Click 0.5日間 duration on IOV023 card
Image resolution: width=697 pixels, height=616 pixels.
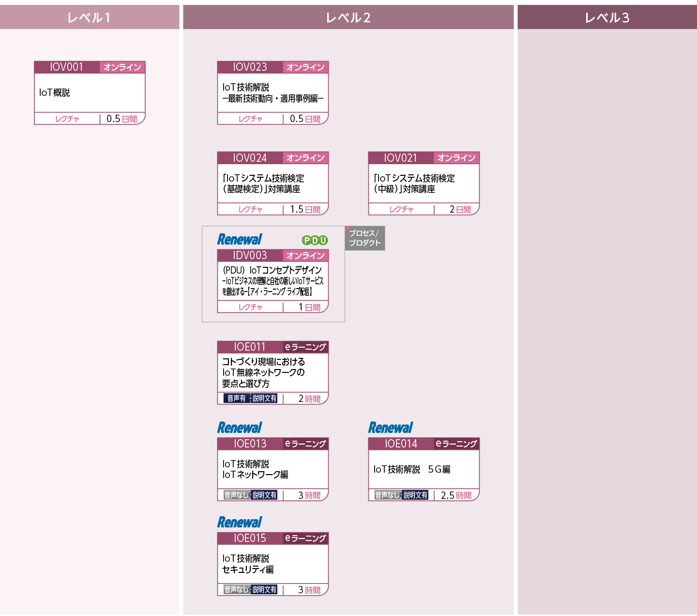point(305,119)
